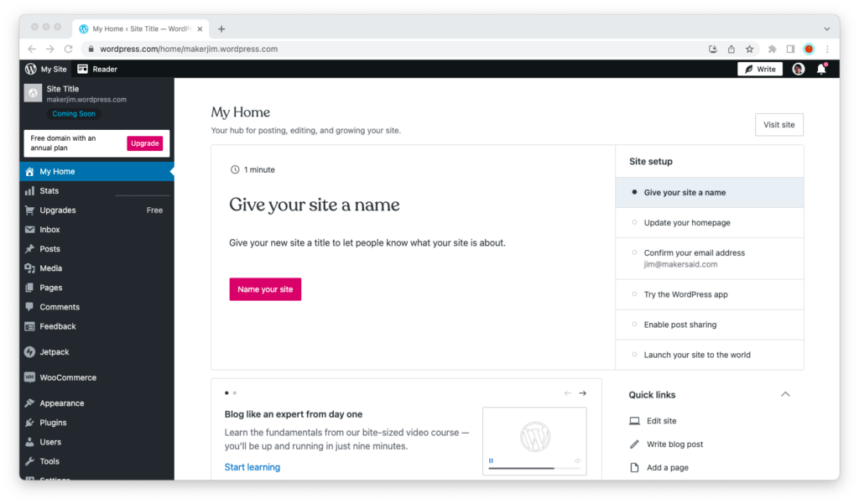Click the video progress bar
859x504 pixels.
click(534, 469)
